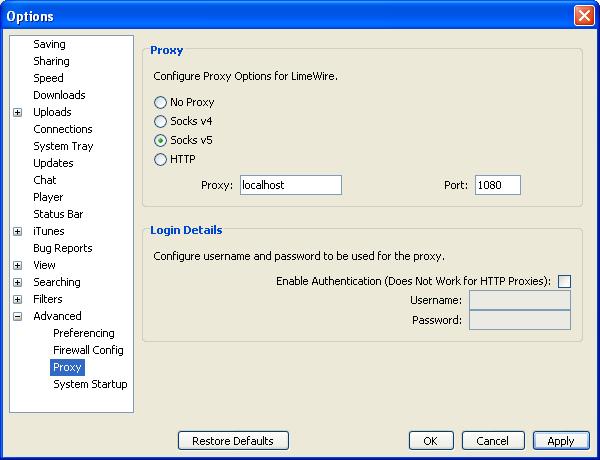Select iTunes in the options tree
This screenshot has height=460, width=600.
49,231
